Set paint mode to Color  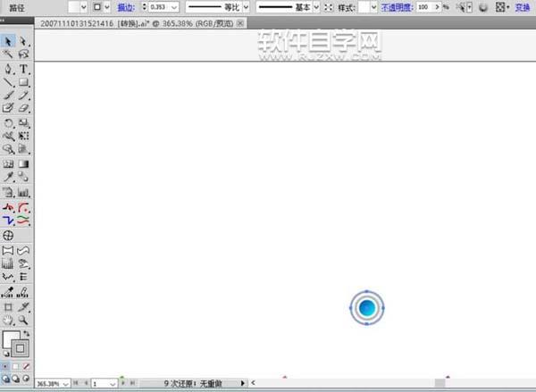[5, 366]
